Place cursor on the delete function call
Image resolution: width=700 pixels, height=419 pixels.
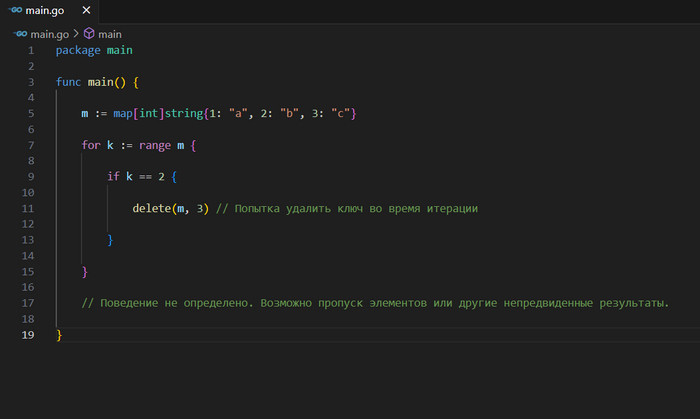click(151, 209)
